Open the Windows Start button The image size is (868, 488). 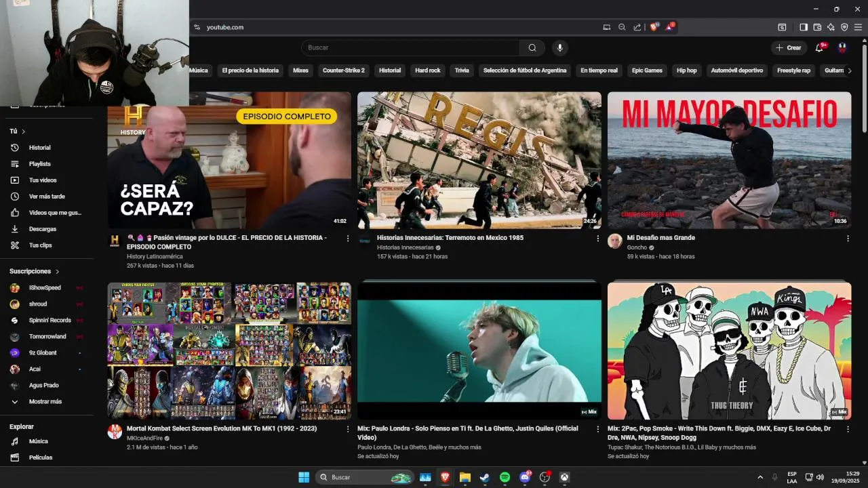304,477
